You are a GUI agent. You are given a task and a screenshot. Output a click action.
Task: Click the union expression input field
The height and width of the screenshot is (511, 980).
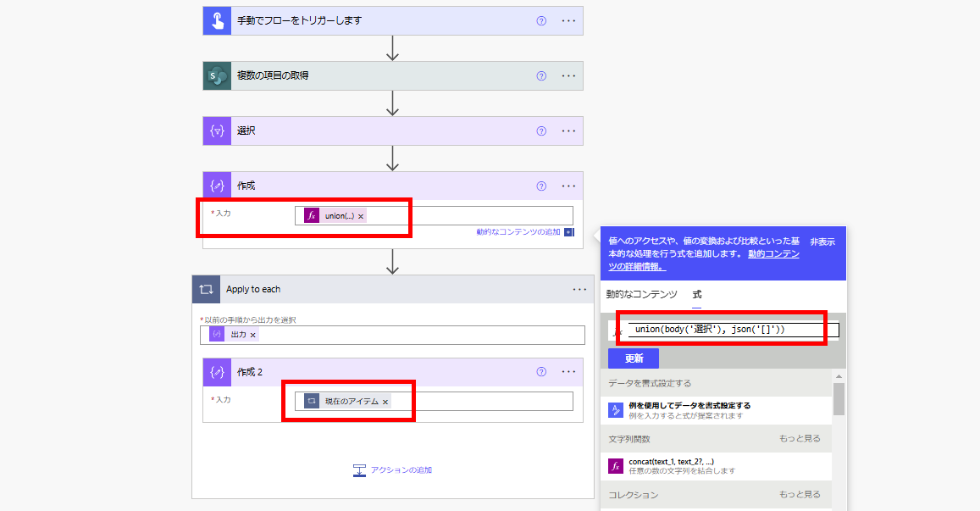pyautogui.click(x=728, y=330)
